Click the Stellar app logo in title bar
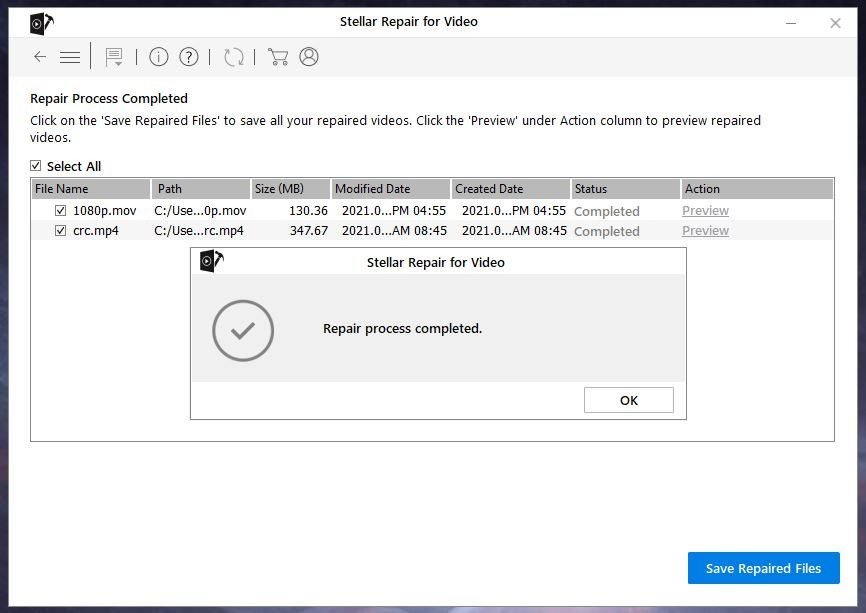The height and width of the screenshot is (613, 866). [41, 23]
